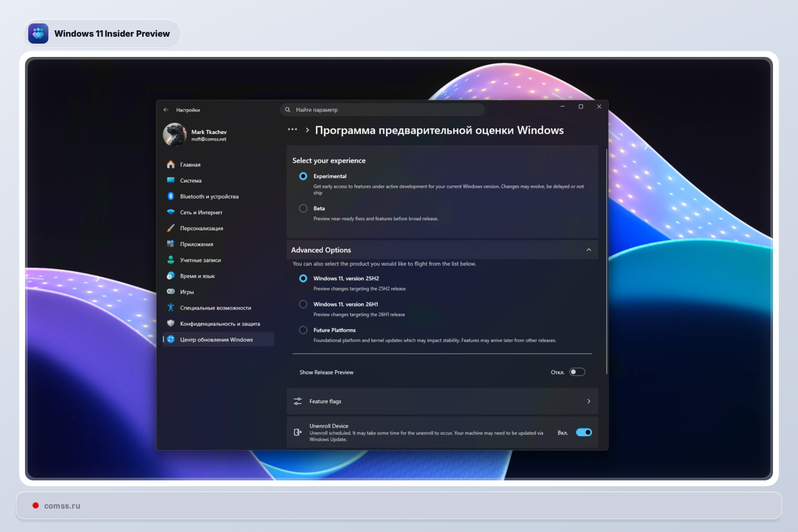The image size is (798, 532).
Task: Open the Система settings section
Action: [x=190, y=181]
